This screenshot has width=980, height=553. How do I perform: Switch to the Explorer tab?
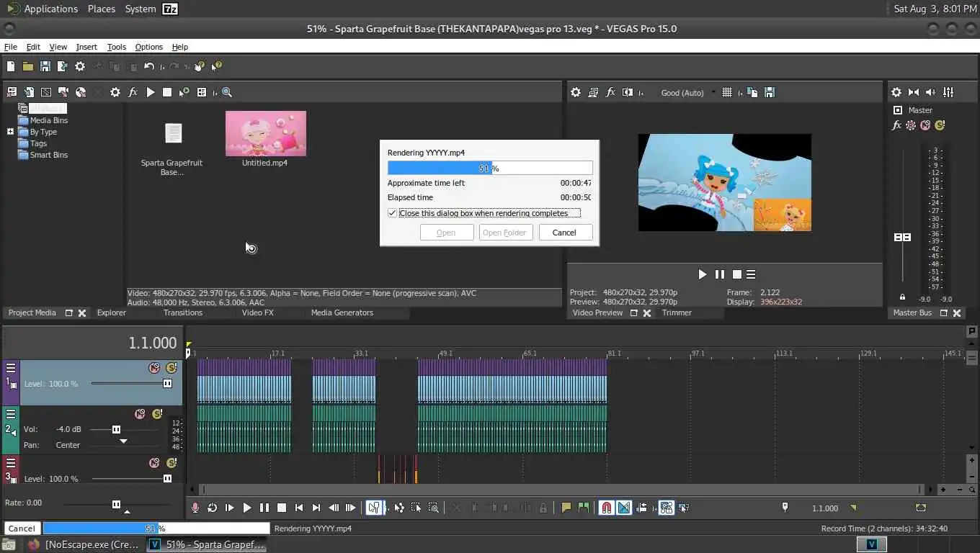pyautogui.click(x=112, y=313)
